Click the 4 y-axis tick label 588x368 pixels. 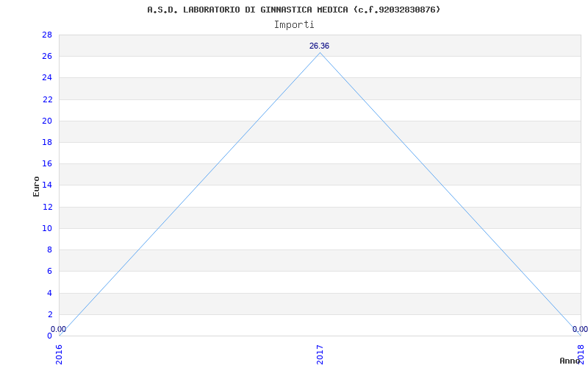click(x=49, y=293)
